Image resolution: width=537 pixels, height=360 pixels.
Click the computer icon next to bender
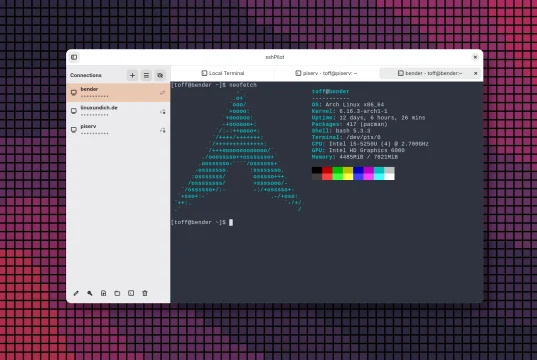(x=74, y=92)
